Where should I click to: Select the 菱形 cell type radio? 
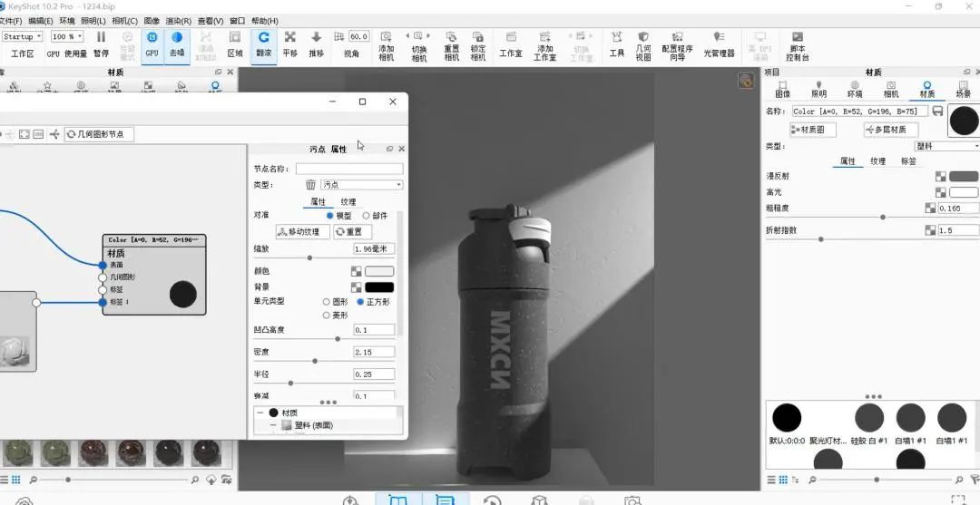327,316
